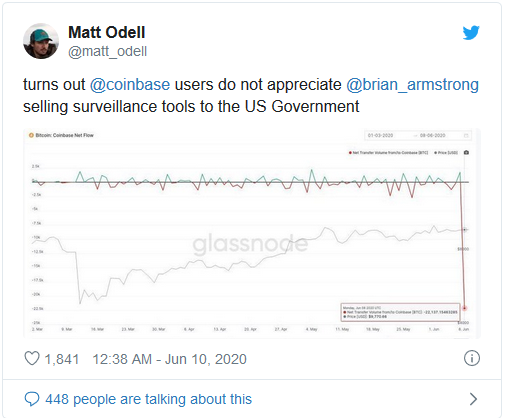506x418 pixels.
Task: Open the chart end date 08-06-2020 field
Action: click(432, 135)
